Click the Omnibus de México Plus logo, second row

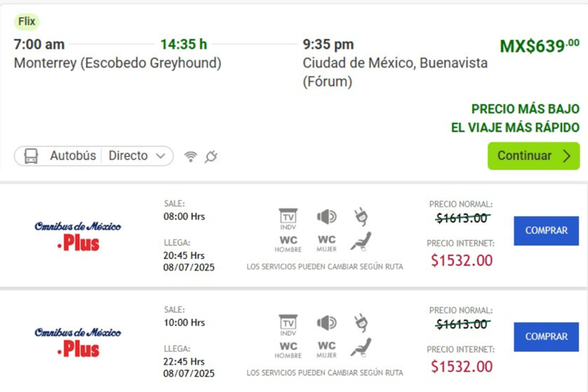point(78,343)
